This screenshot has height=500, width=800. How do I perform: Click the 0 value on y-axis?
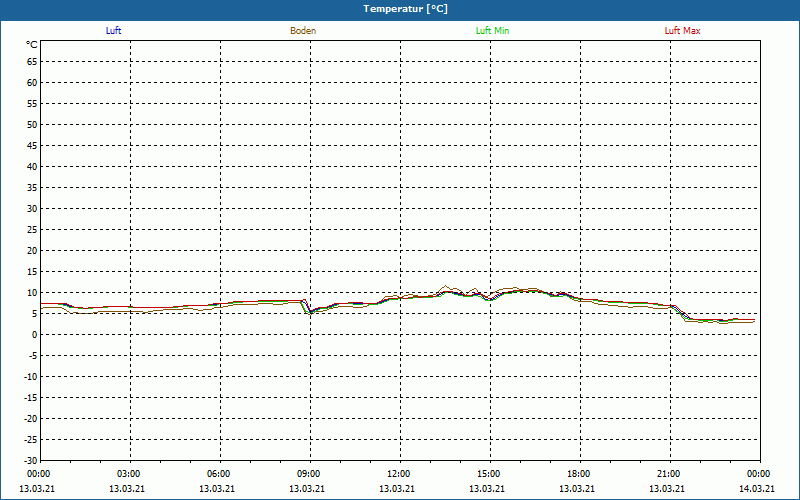coord(35,335)
